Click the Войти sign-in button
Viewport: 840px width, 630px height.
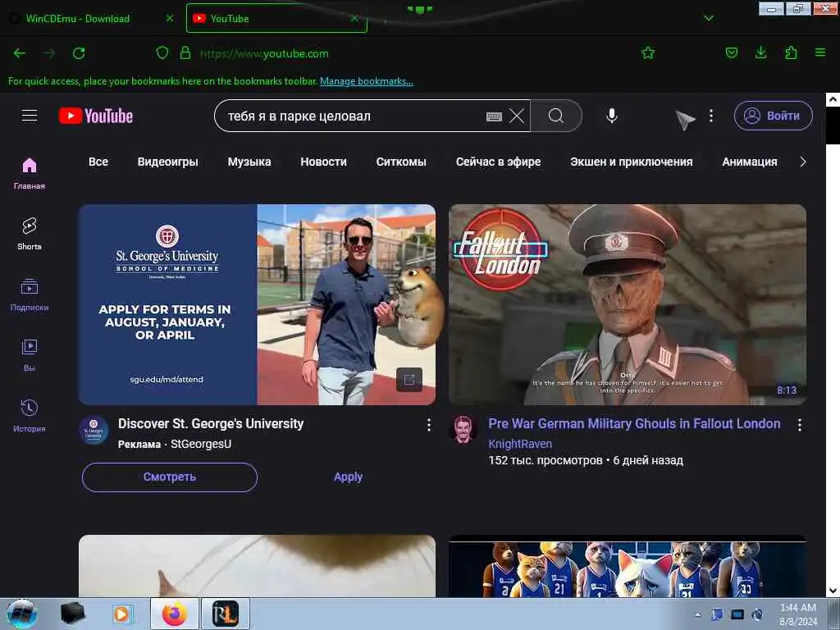point(773,116)
